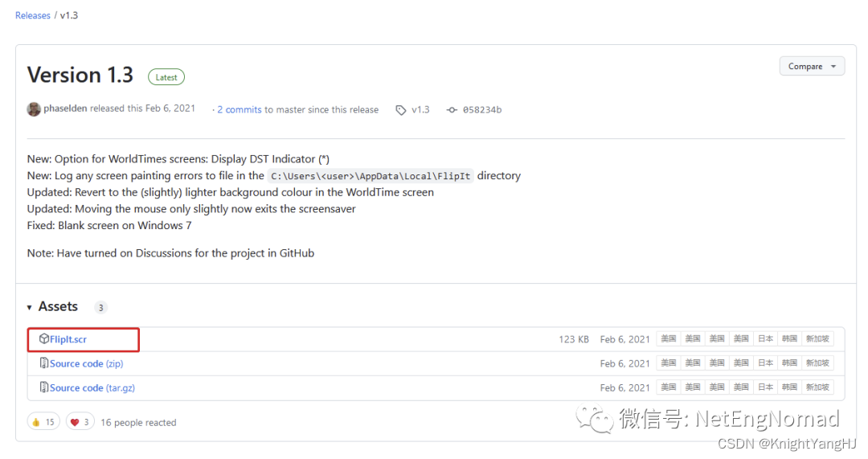Choose 日本 mirror for FlipIt.scr
The width and height of the screenshot is (868, 459).
pyautogui.click(x=766, y=339)
